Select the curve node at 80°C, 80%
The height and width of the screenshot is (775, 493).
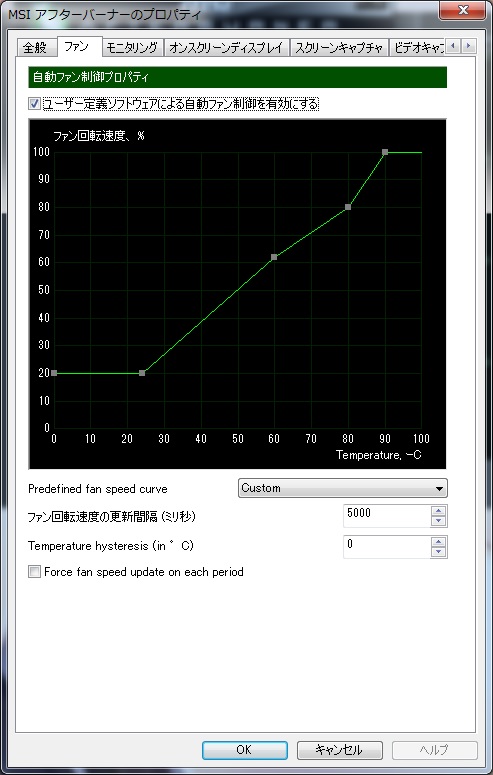348,207
